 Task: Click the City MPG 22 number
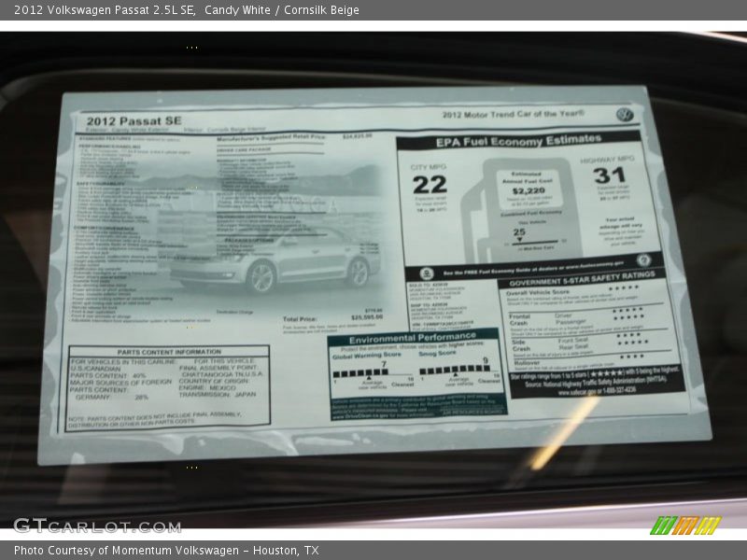tap(430, 185)
